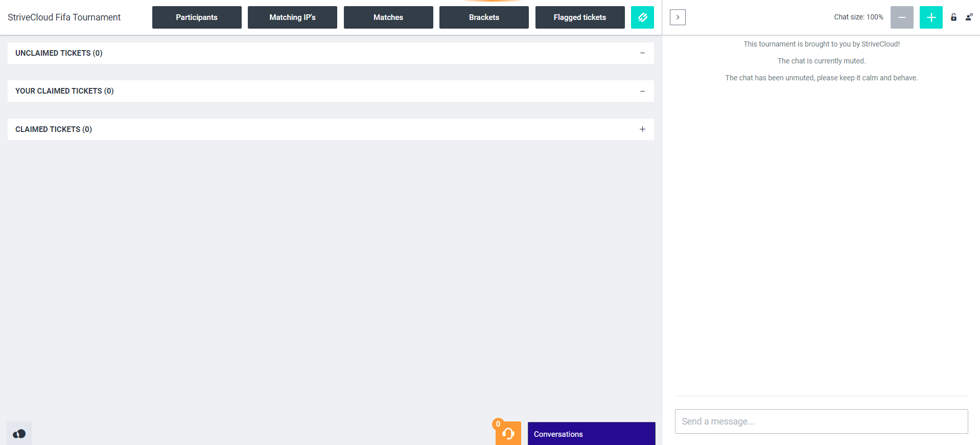This screenshot has width=980, height=445.
Task: Click the StriveCloud Fifa Tournament title
Action: (x=64, y=17)
